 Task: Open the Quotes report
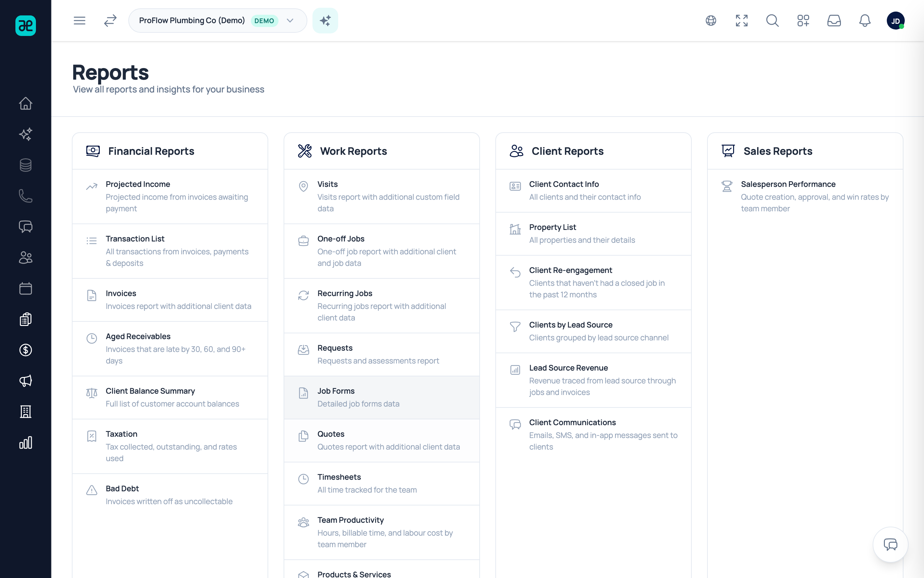coord(382,441)
